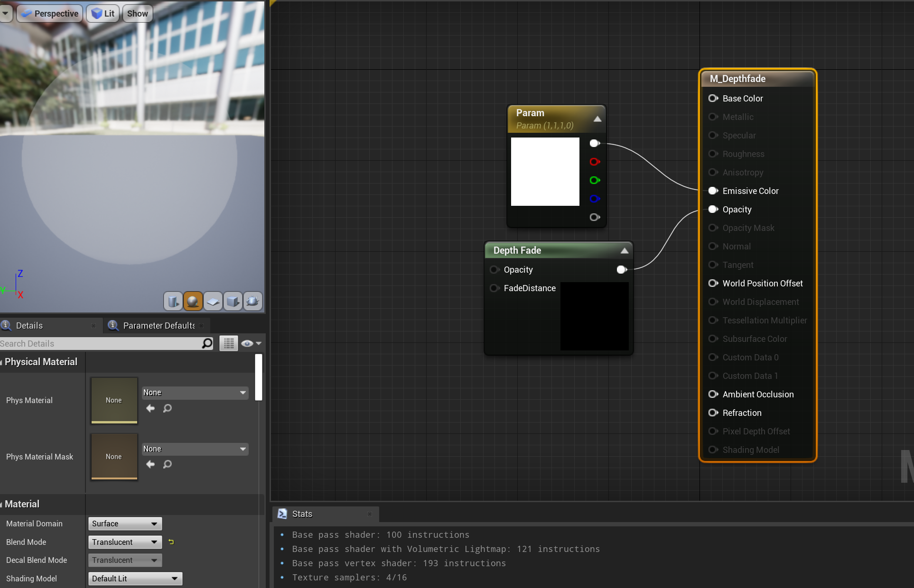Reset Blend Mode to default value

[171, 542]
